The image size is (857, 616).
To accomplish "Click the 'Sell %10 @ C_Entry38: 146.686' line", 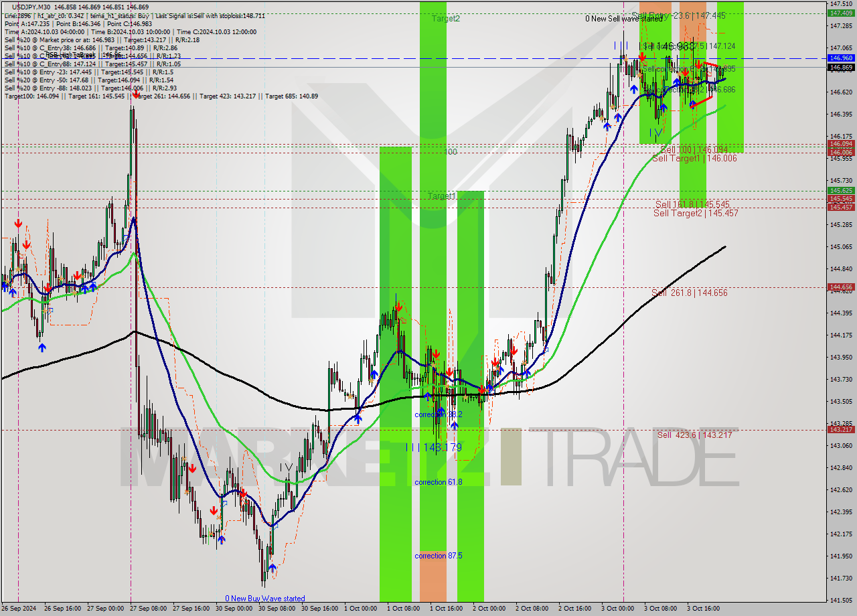I will coord(90,48).
